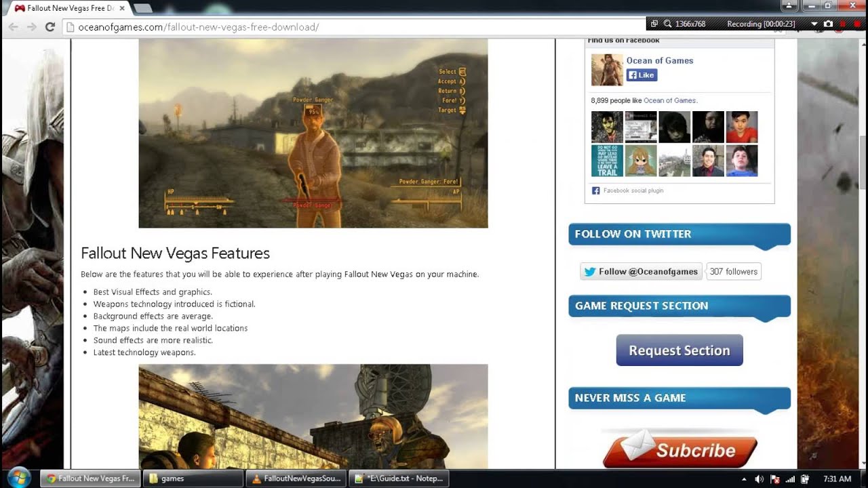Switch to Guide.txt Notepad taskbar item
This screenshot has width=868, height=488.
[399, 479]
